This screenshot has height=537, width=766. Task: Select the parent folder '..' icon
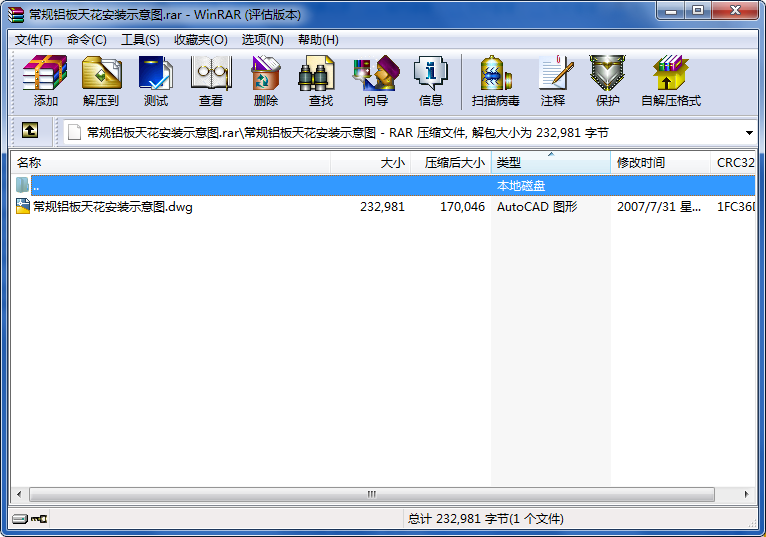point(22,185)
